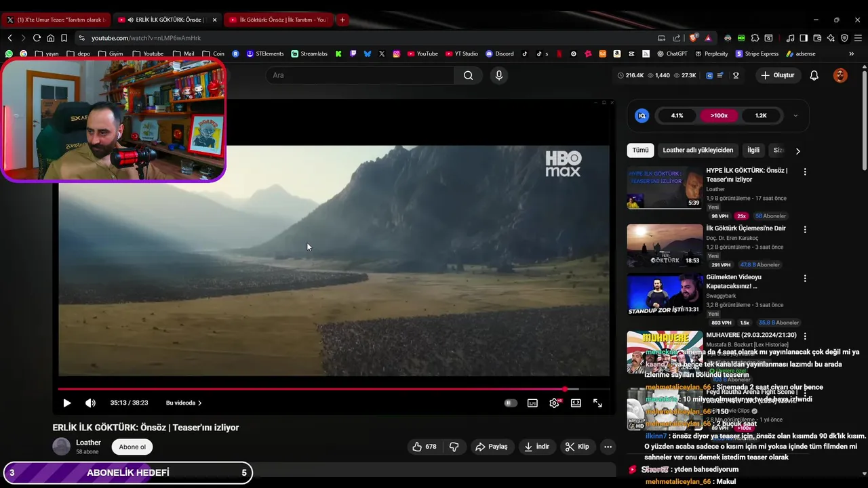Image resolution: width=868 pixels, height=488 pixels.
Task: Open the Discord bookmark
Action: coord(500,54)
